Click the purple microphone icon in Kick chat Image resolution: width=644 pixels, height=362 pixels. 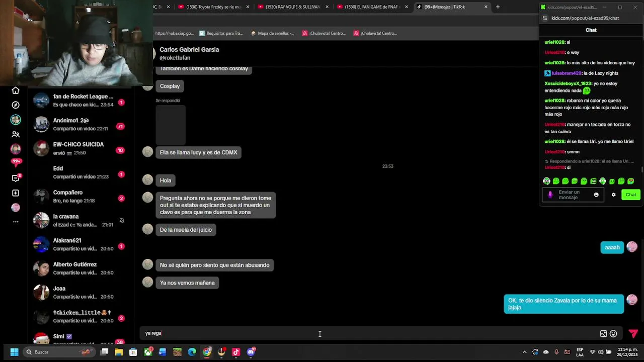[x=550, y=195]
